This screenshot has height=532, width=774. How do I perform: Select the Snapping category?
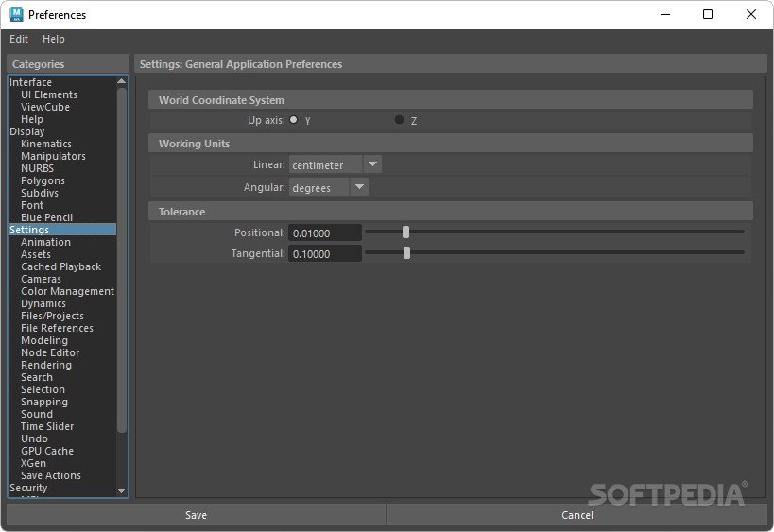tap(43, 403)
